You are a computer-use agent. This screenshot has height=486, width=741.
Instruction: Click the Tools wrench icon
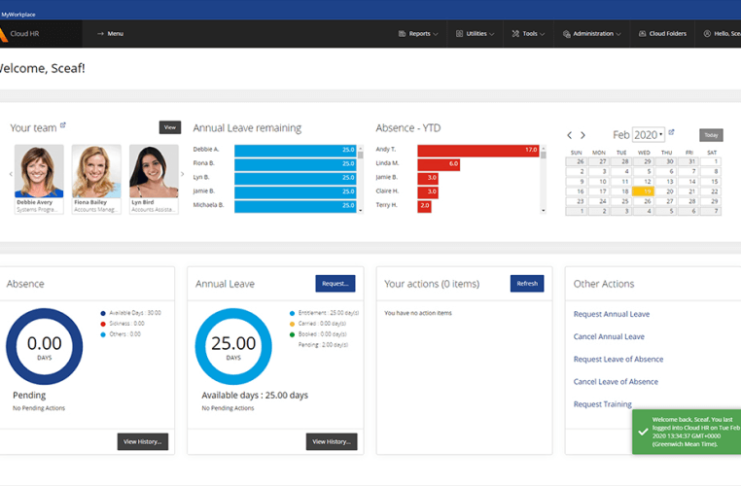(x=516, y=34)
